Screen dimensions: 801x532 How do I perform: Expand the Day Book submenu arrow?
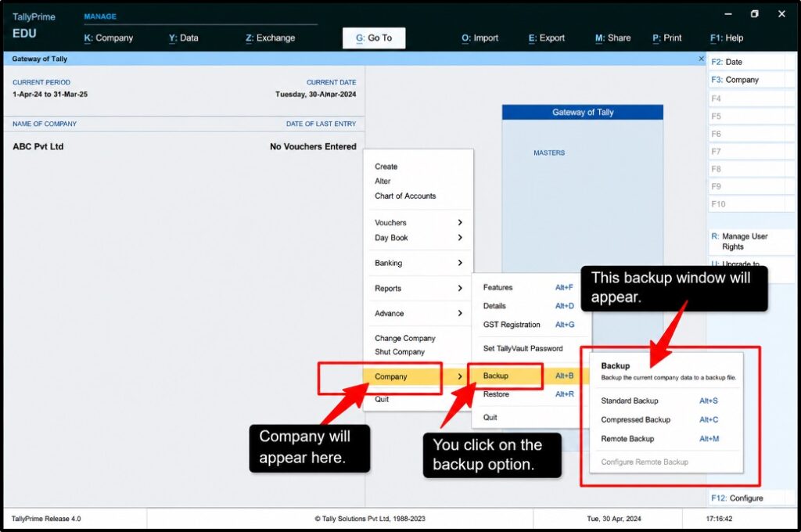click(460, 238)
